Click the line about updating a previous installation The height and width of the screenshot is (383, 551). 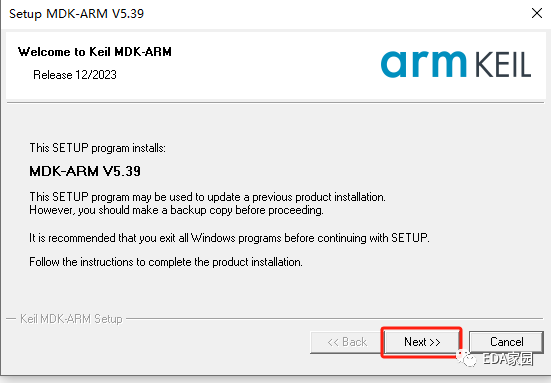[x=207, y=197]
